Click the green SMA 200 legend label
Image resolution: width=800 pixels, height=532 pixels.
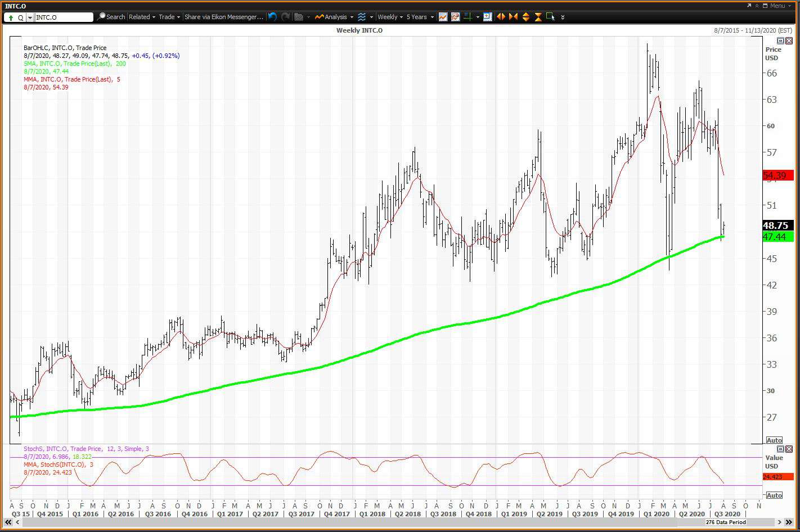[75, 64]
